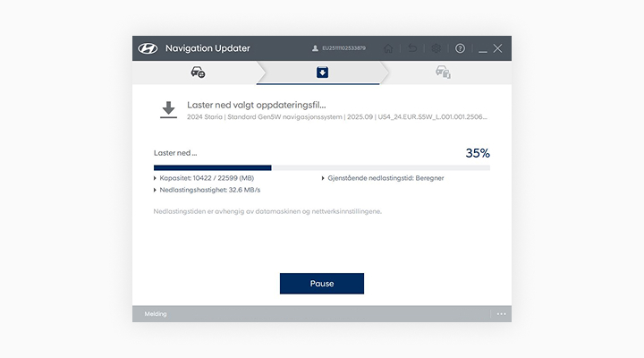The image size is (644, 358).
Task: Minimize the Navigation Updater window
Action: point(482,48)
